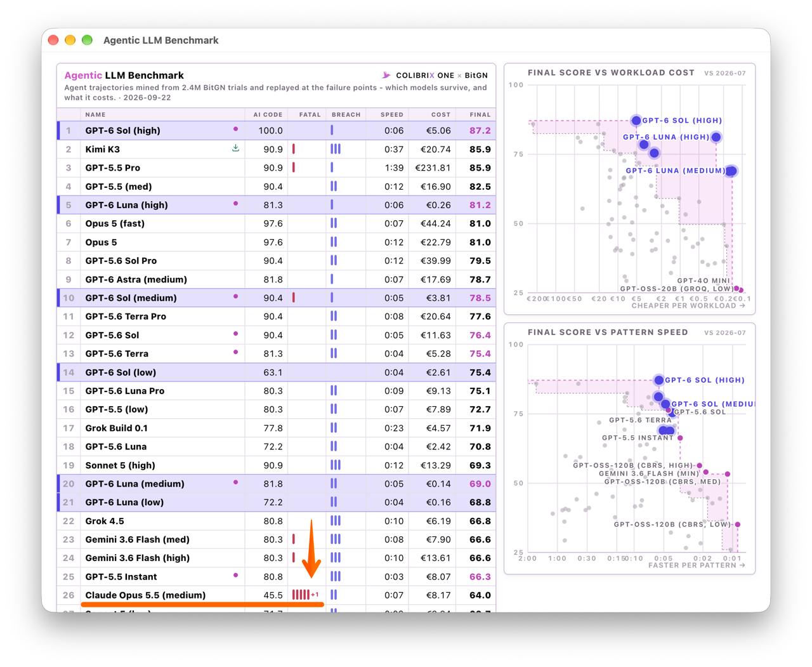Sort table by the BREACH column header
The width and height of the screenshot is (812, 667).
tap(346, 115)
